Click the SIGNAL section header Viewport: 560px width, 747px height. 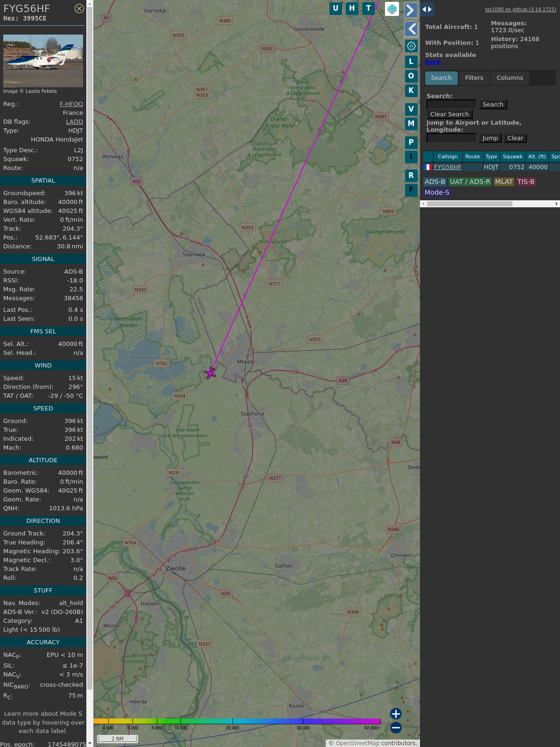point(43,259)
